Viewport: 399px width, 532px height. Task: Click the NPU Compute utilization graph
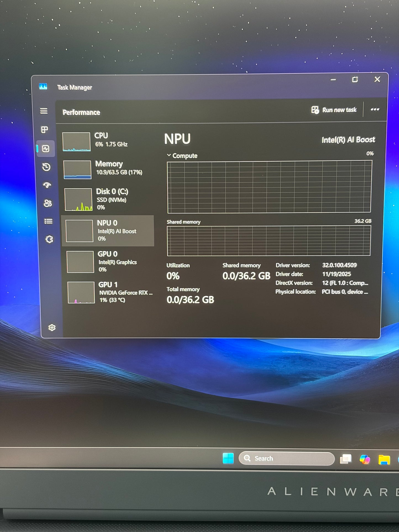pos(269,187)
